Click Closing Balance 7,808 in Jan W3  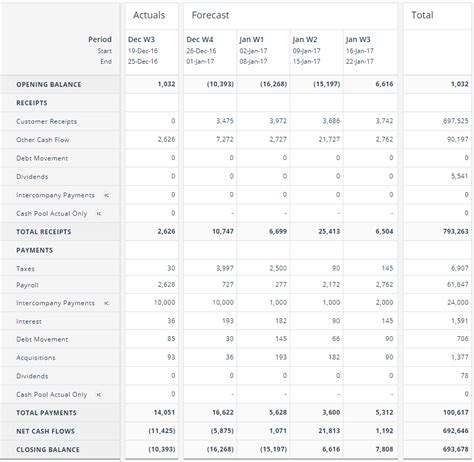(x=384, y=449)
